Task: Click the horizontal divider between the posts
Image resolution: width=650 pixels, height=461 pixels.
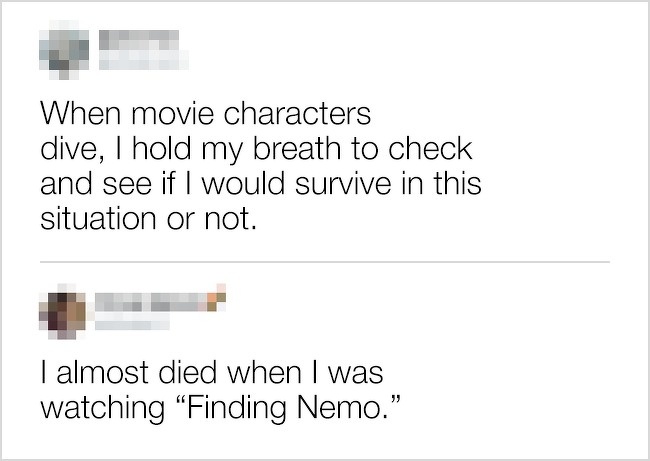Action: (x=325, y=262)
